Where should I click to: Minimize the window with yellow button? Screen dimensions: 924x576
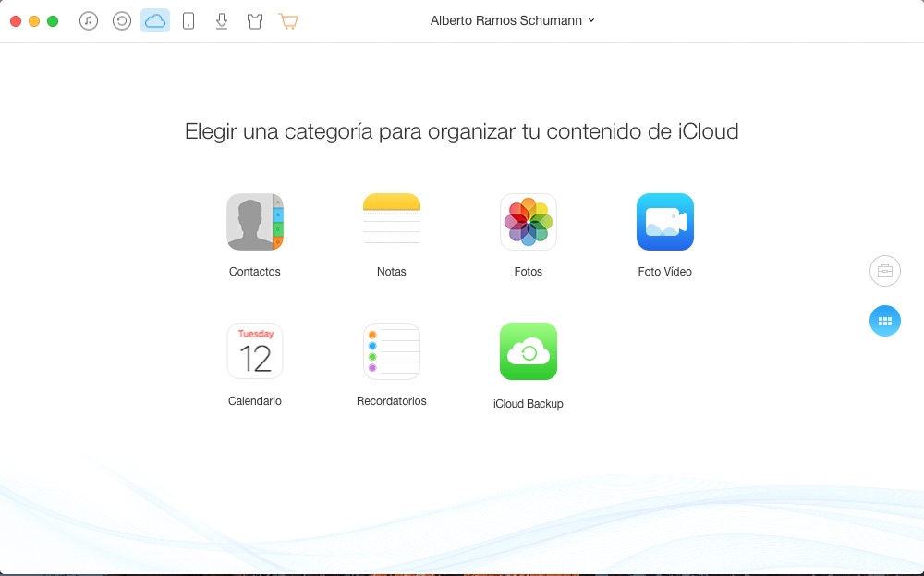34,21
